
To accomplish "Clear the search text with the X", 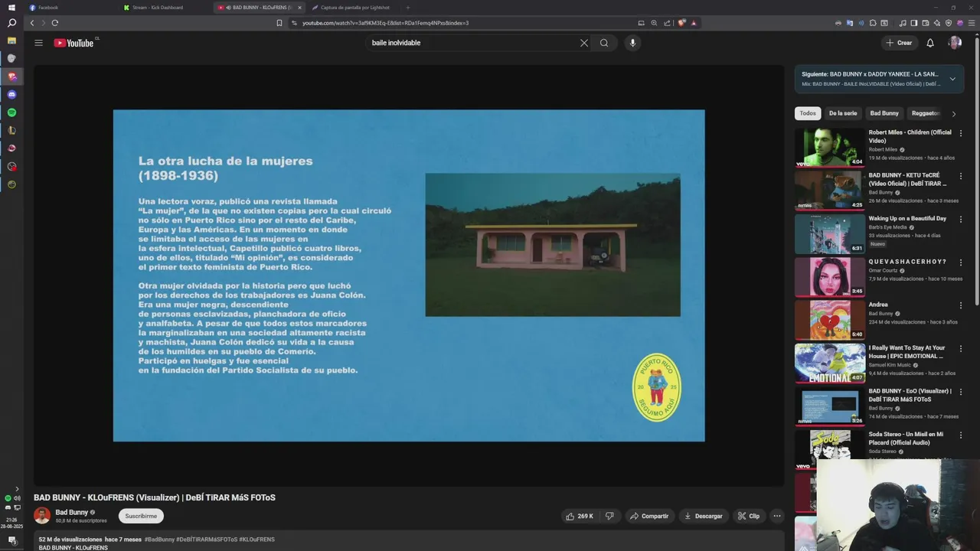I will pos(584,43).
